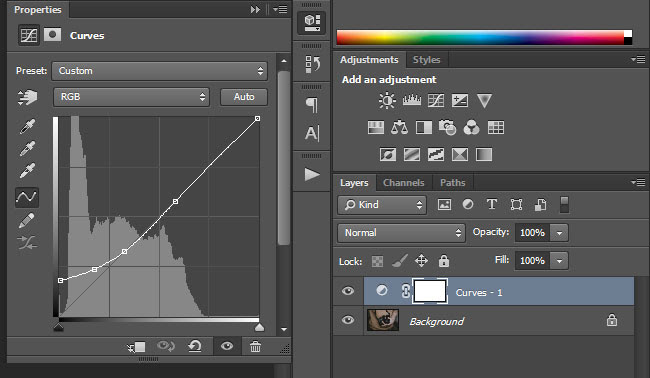Open the 3D panel icon in dock
650x378 pixels.
[x=312, y=22]
